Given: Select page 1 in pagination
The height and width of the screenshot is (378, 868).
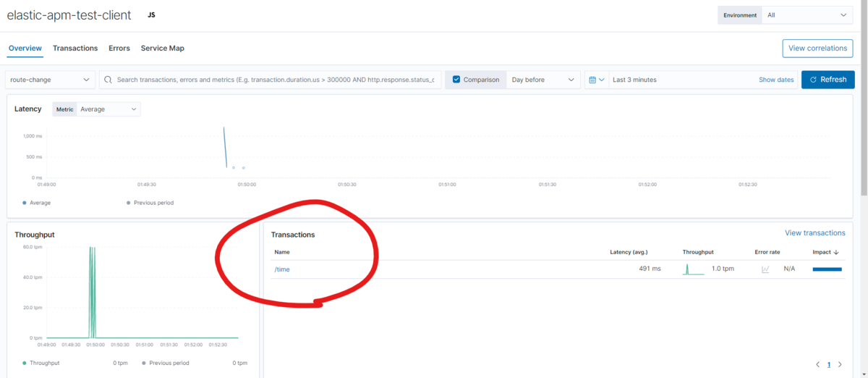Looking at the screenshot, I should pos(829,364).
